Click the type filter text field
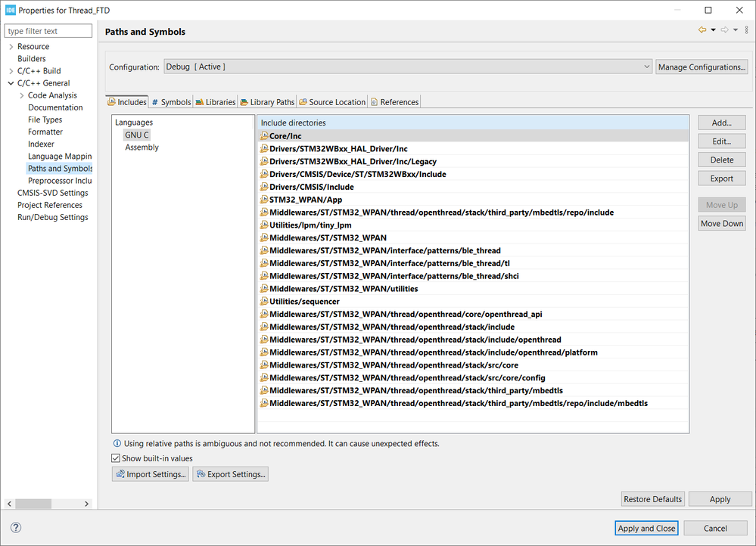The height and width of the screenshot is (546, 756). click(48, 31)
